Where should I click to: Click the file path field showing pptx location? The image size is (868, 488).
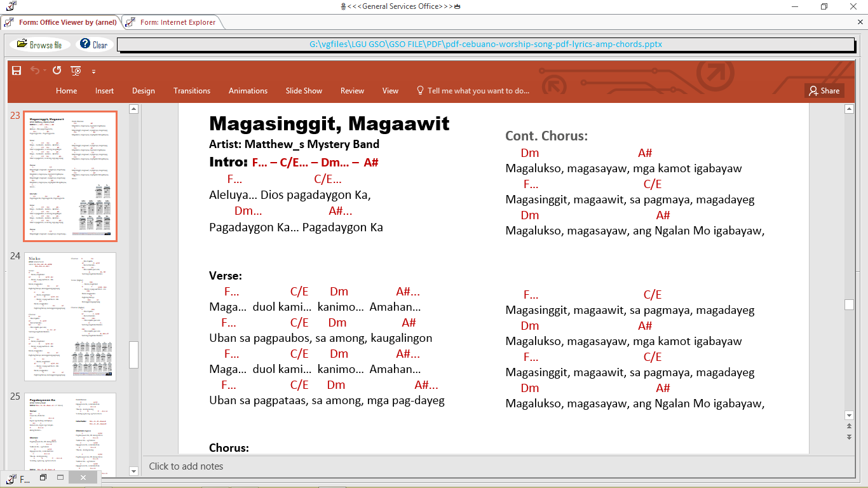tap(485, 44)
